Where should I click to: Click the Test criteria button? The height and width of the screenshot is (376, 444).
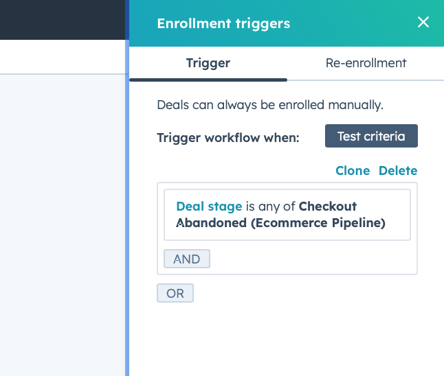(371, 136)
